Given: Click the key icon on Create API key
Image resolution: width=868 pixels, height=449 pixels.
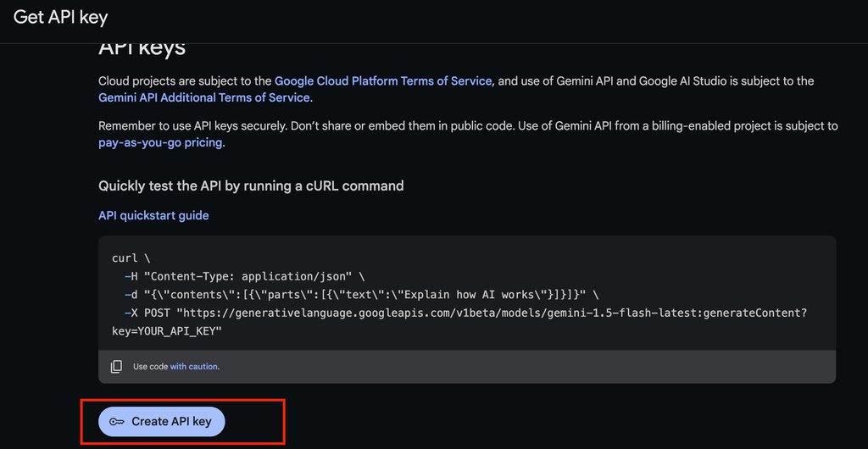Looking at the screenshot, I should [117, 422].
